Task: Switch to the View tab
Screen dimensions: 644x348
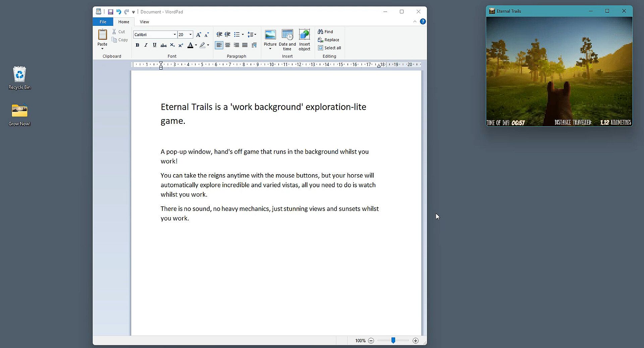Action: click(x=144, y=22)
